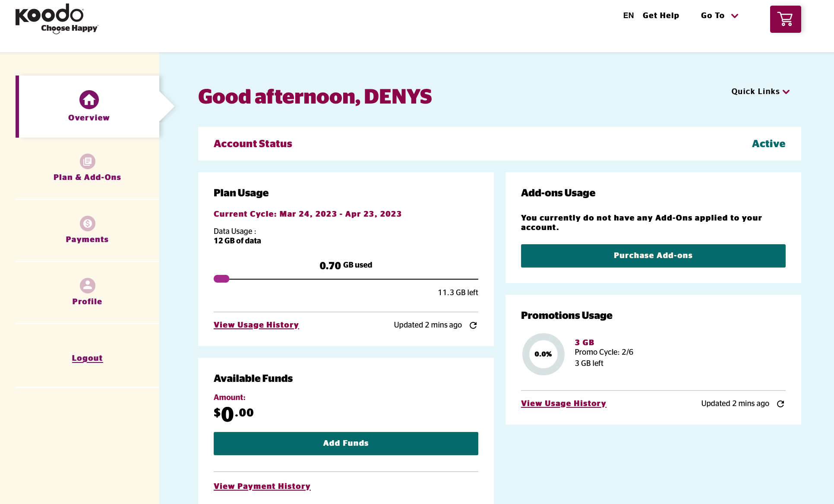The height and width of the screenshot is (504, 834).
Task: Open the Go To navigation dropdown
Action: pyautogui.click(x=719, y=16)
